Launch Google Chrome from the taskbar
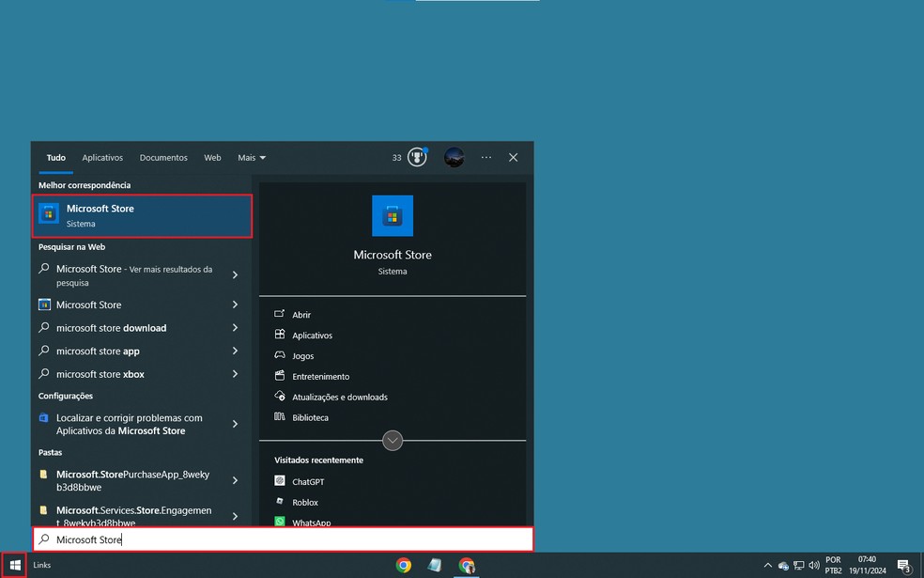 coord(404,566)
